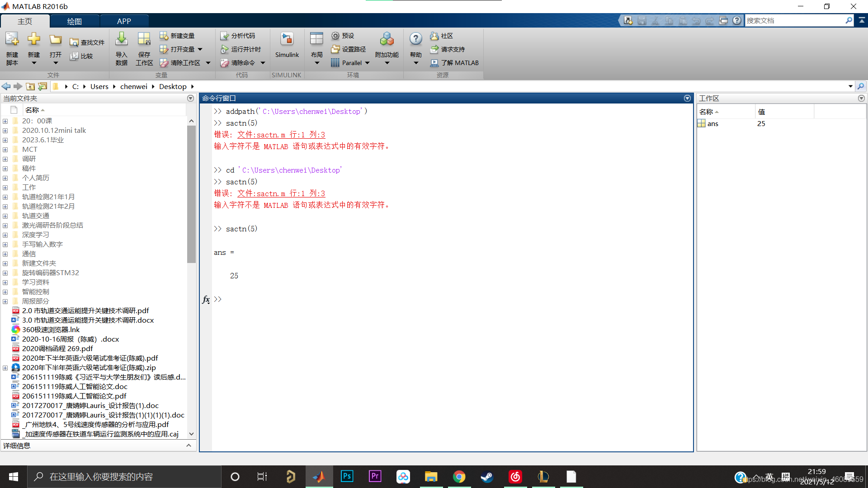Open the Parallel dropdown menu

pyautogui.click(x=367, y=63)
